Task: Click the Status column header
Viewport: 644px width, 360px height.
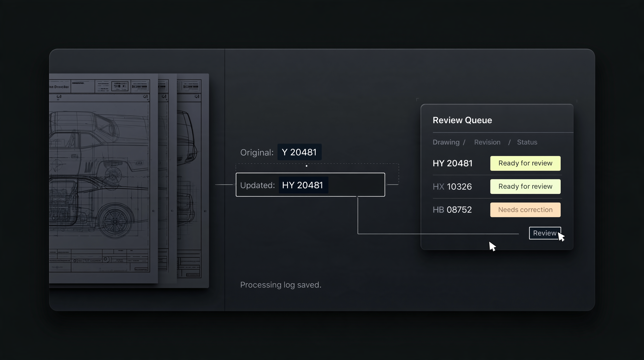Action: pos(527,142)
